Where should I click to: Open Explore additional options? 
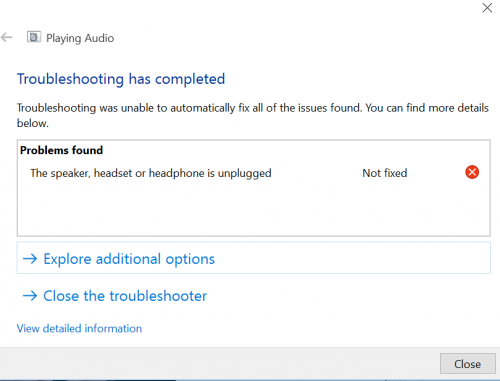tap(254, 258)
